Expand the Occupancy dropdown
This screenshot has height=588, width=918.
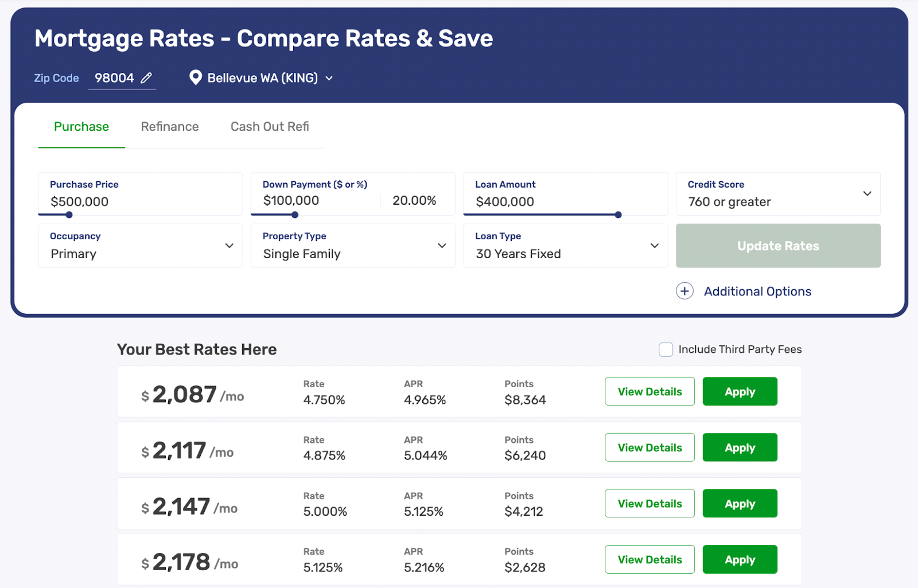pos(229,246)
